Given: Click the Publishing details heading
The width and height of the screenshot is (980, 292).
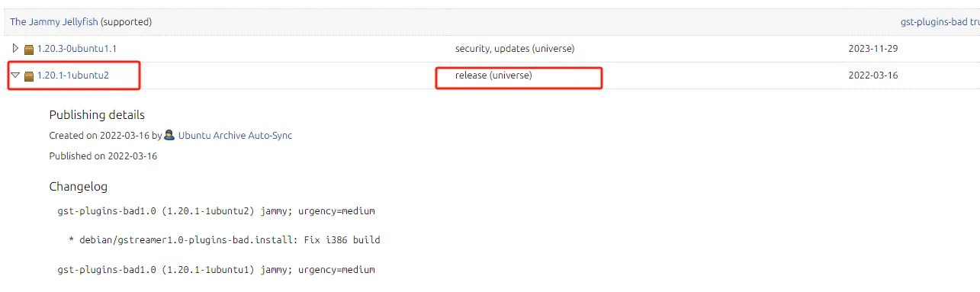Looking at the screenshot, I should (97, 115).
